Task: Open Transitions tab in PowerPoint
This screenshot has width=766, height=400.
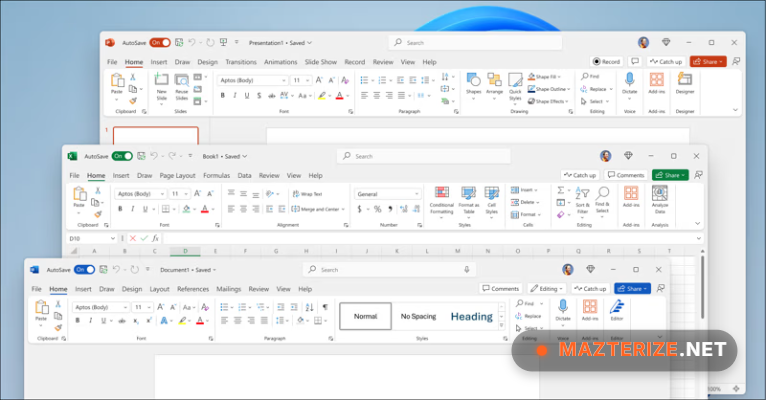Action: click(x=241, y=62)
